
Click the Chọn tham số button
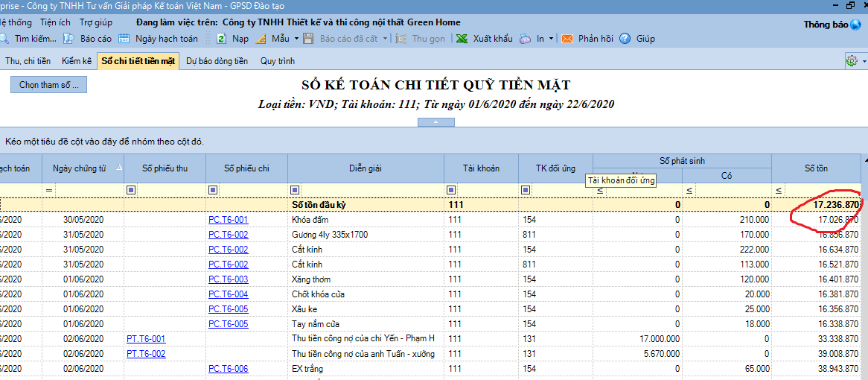(49, 85)
